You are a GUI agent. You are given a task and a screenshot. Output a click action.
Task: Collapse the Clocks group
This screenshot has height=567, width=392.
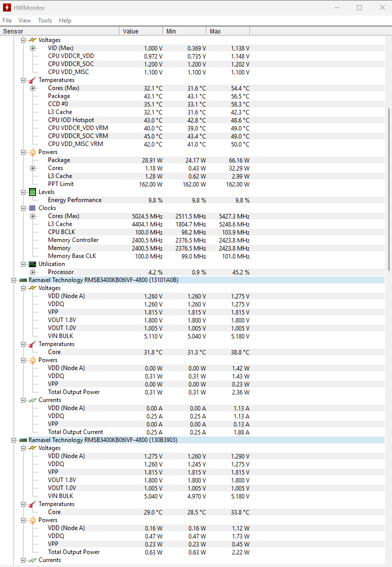23,208
